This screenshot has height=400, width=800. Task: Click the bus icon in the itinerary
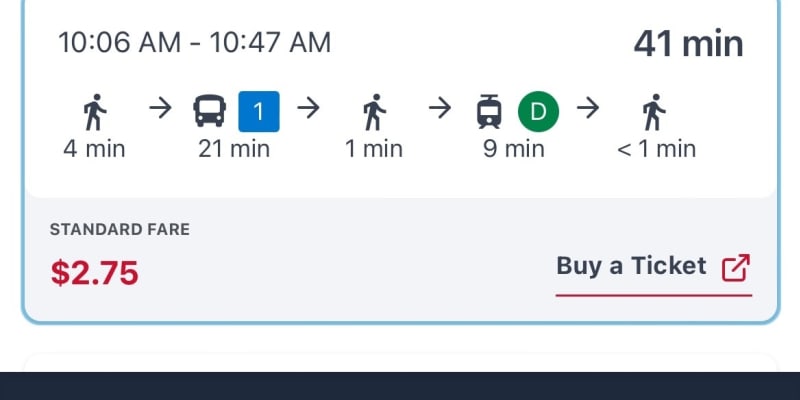pos(209,111)
